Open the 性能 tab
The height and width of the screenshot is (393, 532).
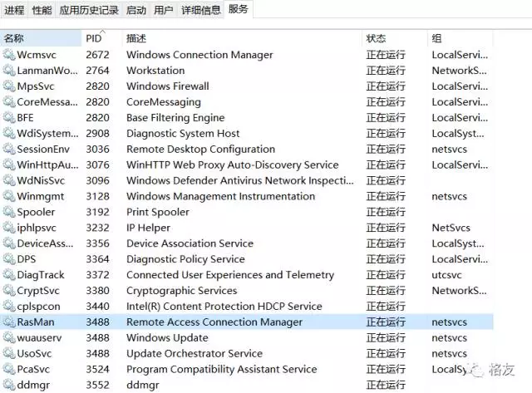(42, 10)
